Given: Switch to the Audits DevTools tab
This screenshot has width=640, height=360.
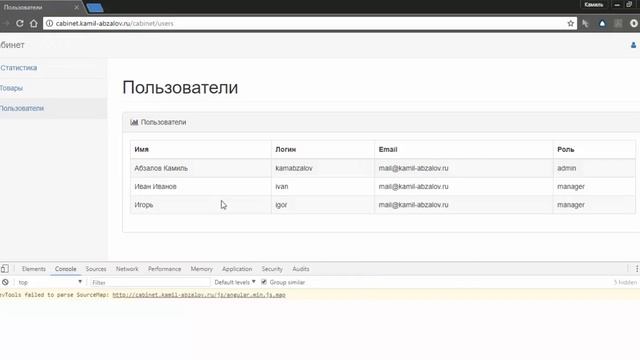Looking at the screenshot, I should pyautogui.click(x=301, y=269).
